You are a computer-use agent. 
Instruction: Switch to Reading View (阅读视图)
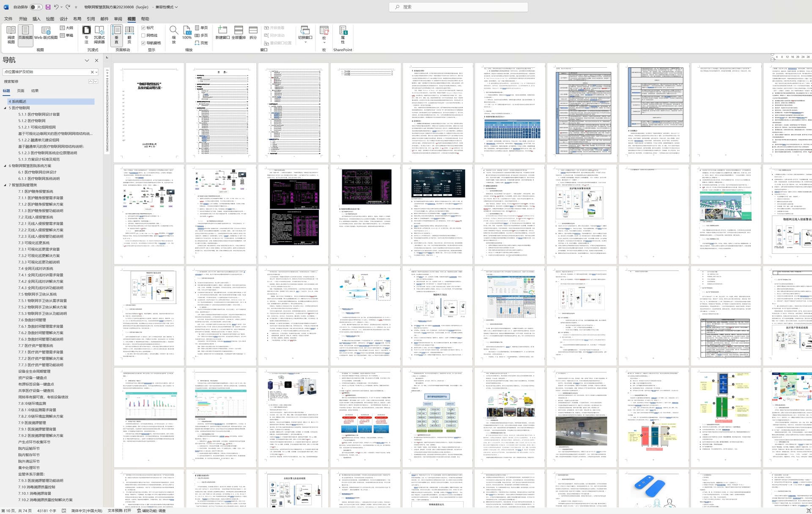coord(11,34)
